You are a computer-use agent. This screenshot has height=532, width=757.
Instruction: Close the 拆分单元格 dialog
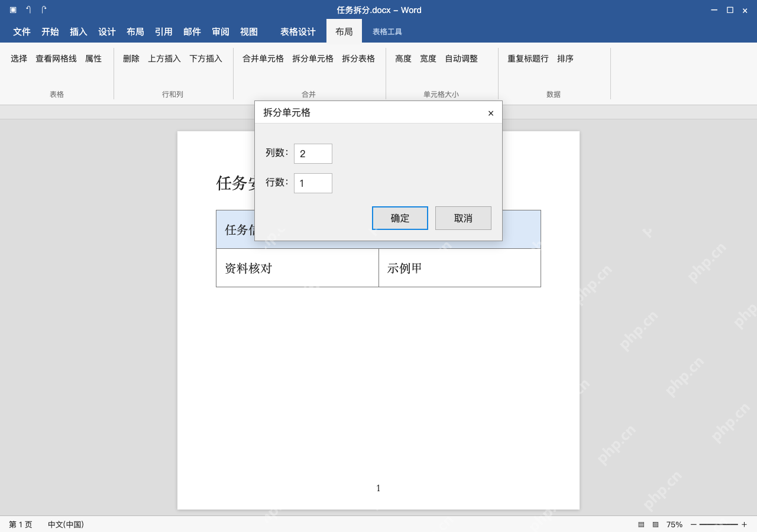(x=491, y=113)
